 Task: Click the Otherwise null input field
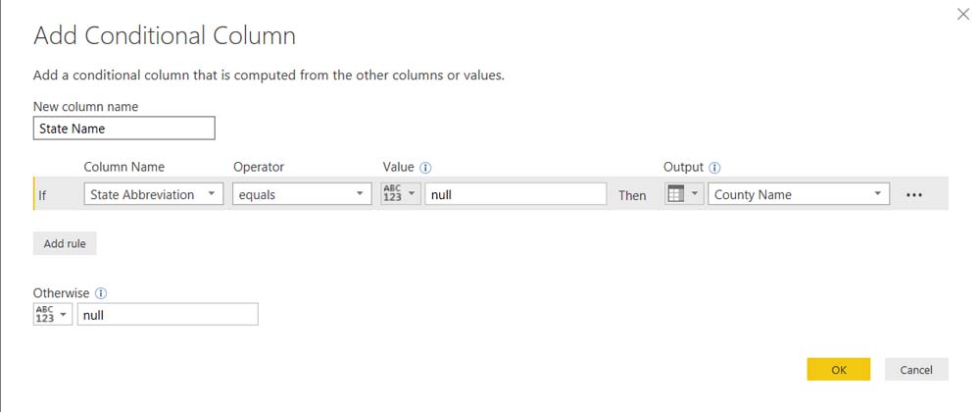point(168,315)
